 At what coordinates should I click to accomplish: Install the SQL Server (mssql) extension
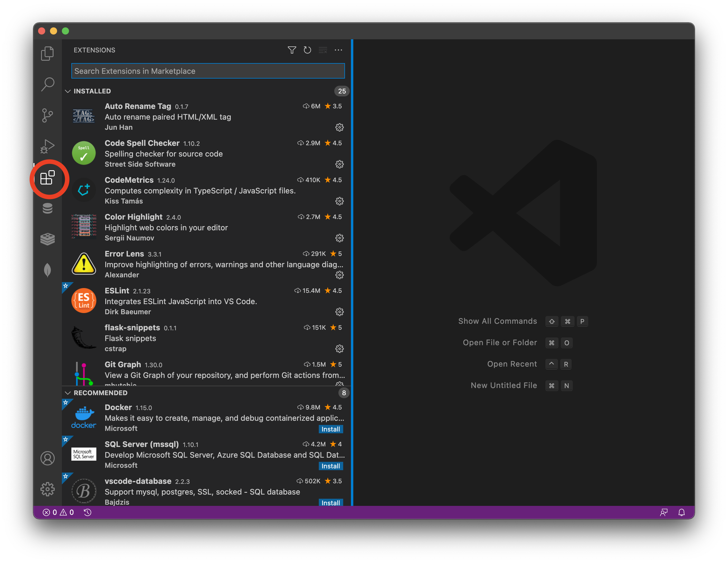330,466
